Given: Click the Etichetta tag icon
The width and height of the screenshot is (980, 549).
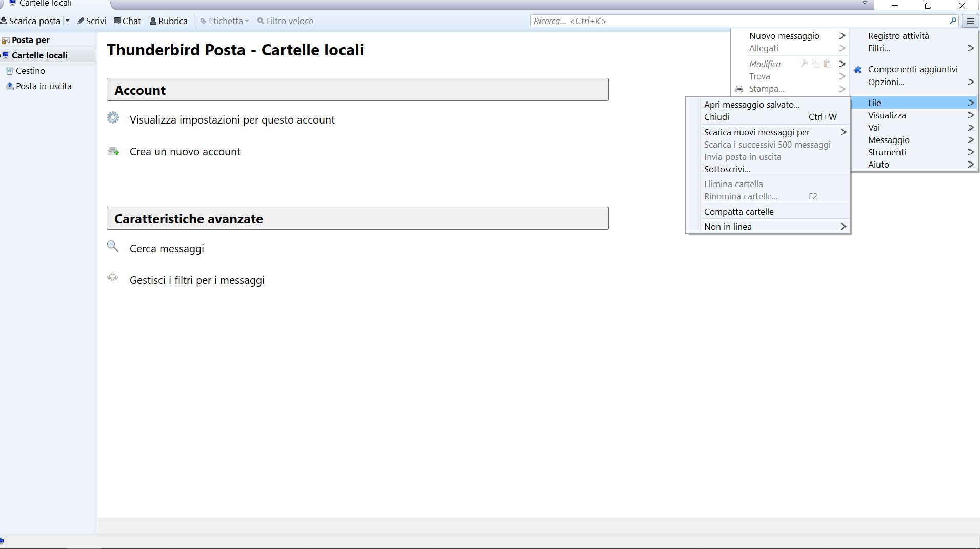Looking at the screenshot, I should [203, 21].
